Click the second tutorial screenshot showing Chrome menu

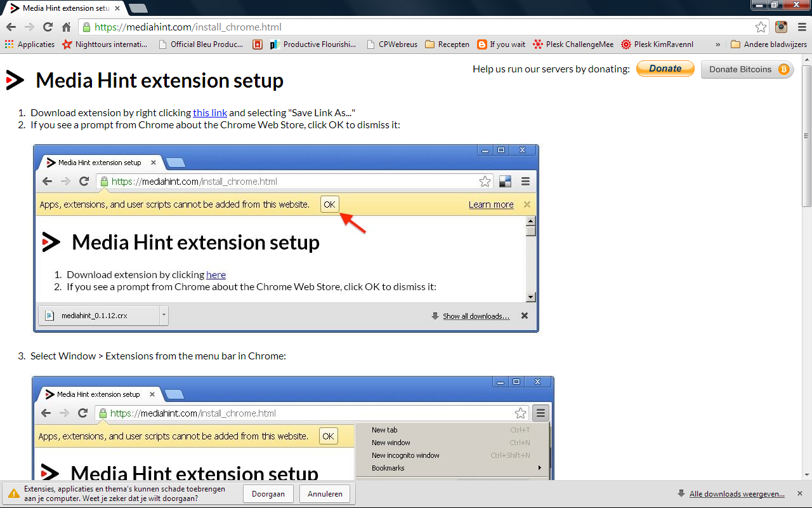(x=293, y=427)
